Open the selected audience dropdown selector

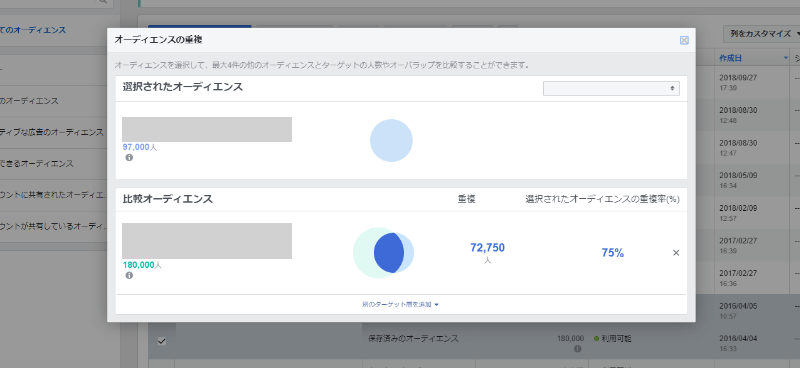coord(611,88)
